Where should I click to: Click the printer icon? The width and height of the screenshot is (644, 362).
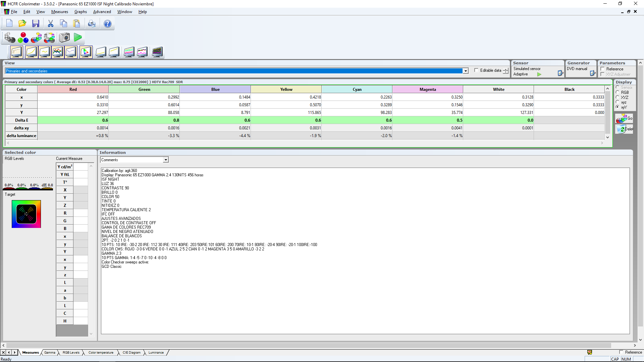92,23
